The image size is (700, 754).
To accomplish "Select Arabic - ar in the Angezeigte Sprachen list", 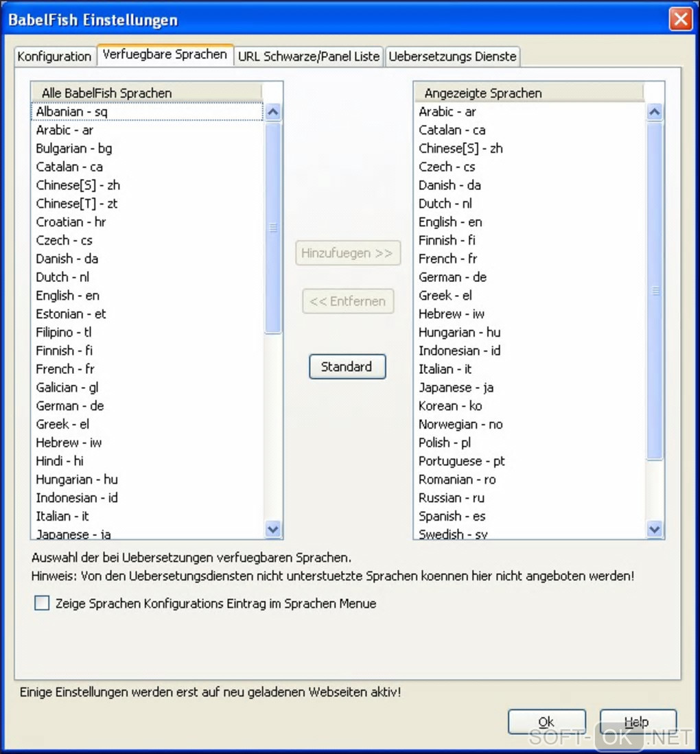I will (x=529, y=112).
